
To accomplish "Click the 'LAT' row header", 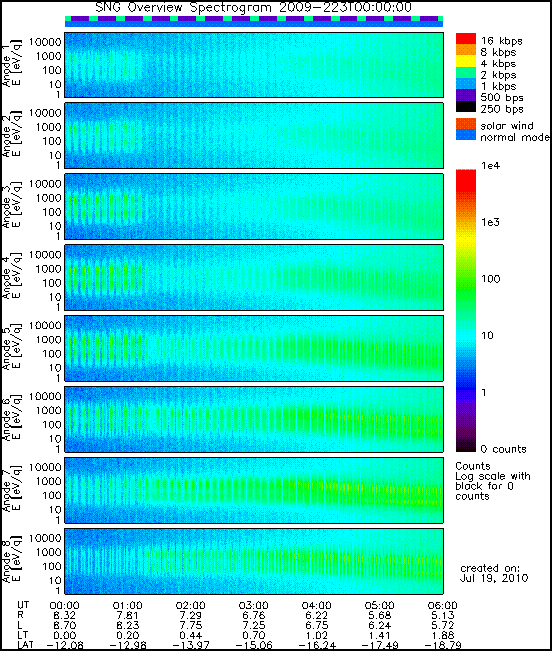I will click(x=26, y=646).
